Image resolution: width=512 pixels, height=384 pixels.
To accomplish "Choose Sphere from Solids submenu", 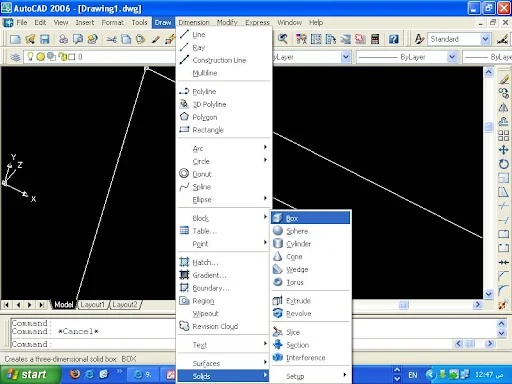I will point(311,231).
